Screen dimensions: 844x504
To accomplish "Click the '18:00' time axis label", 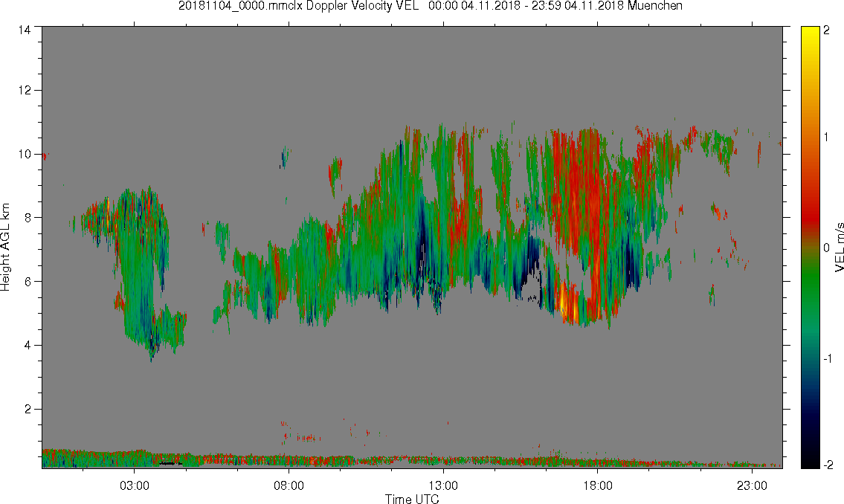I will [597, 485].
